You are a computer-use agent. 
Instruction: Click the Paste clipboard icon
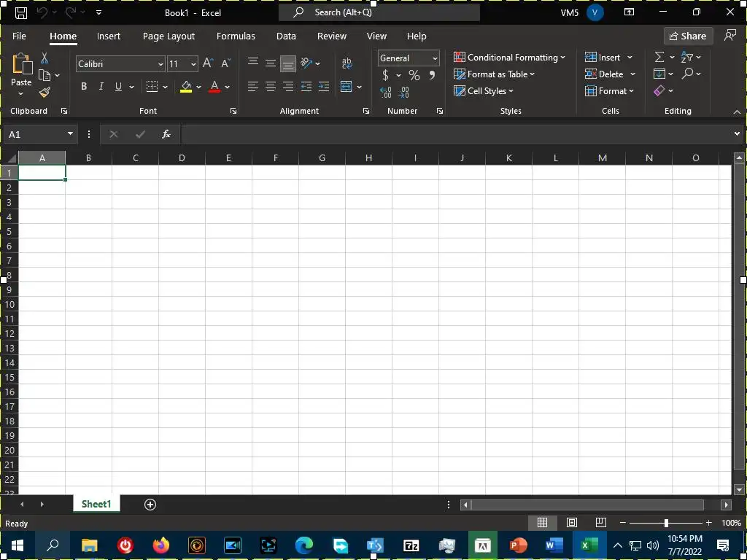pos(22,64)
